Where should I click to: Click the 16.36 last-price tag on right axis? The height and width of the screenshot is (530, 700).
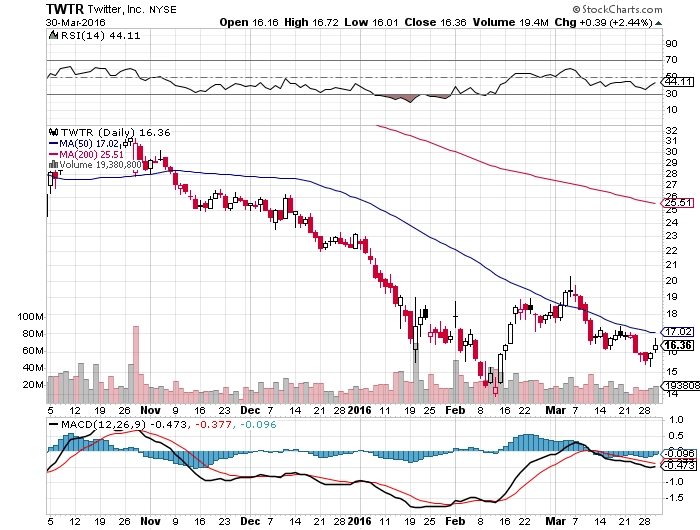coord(678,345)
